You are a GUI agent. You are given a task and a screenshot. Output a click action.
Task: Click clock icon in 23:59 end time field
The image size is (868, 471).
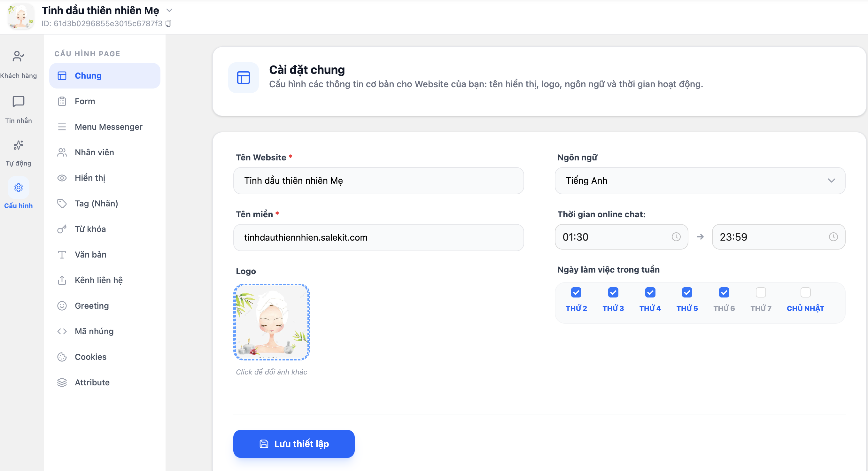(x=833, y=237)
